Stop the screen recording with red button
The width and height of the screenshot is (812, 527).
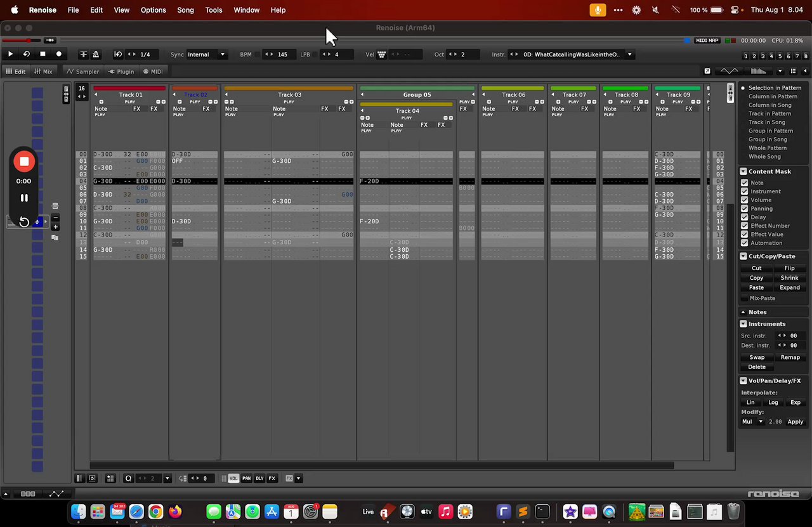24,161
